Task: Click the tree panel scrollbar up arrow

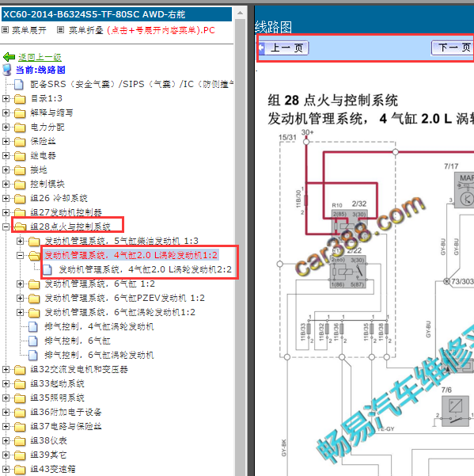Action: 241,13
